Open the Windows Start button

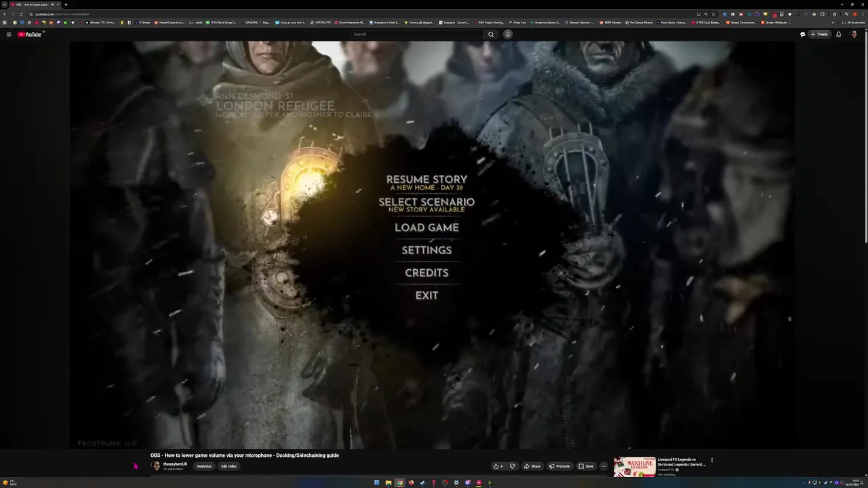click(x=377, y=483)
